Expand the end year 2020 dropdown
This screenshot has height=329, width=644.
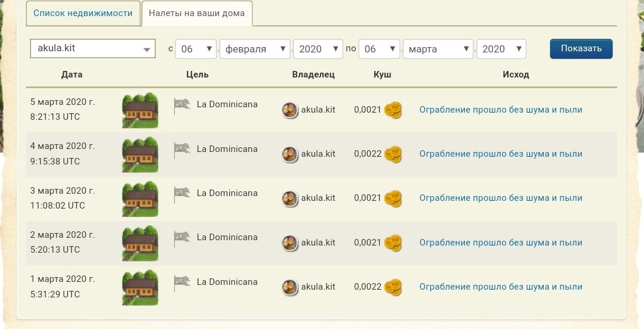click(x=501, y=49)
